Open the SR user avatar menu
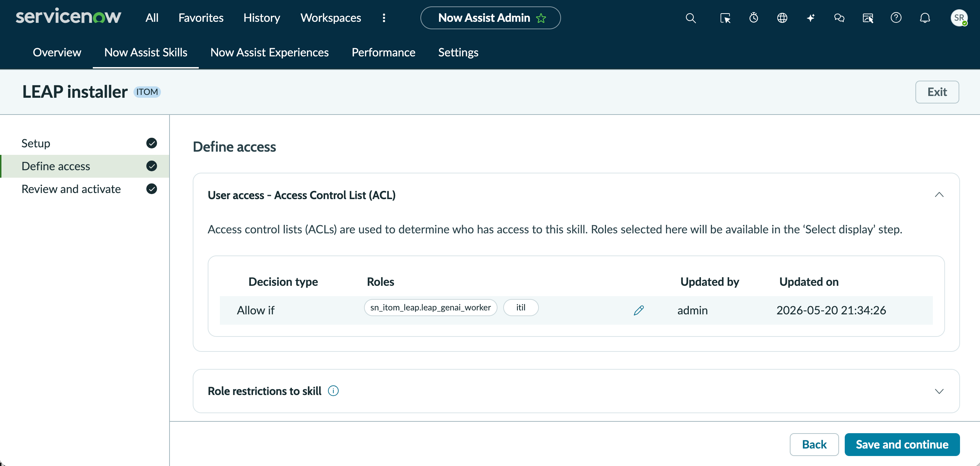The width and height of the screenshot is (980, 466). tap(959, 18)
